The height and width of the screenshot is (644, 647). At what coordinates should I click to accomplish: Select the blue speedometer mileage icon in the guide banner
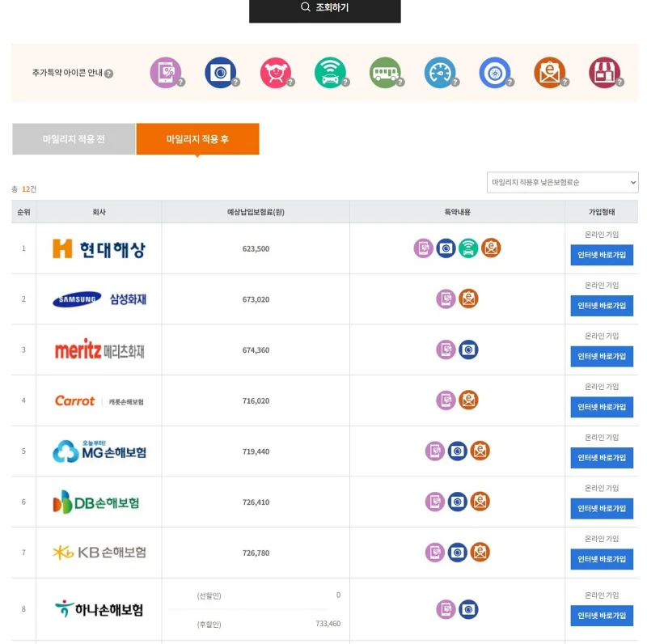point(440,72)
